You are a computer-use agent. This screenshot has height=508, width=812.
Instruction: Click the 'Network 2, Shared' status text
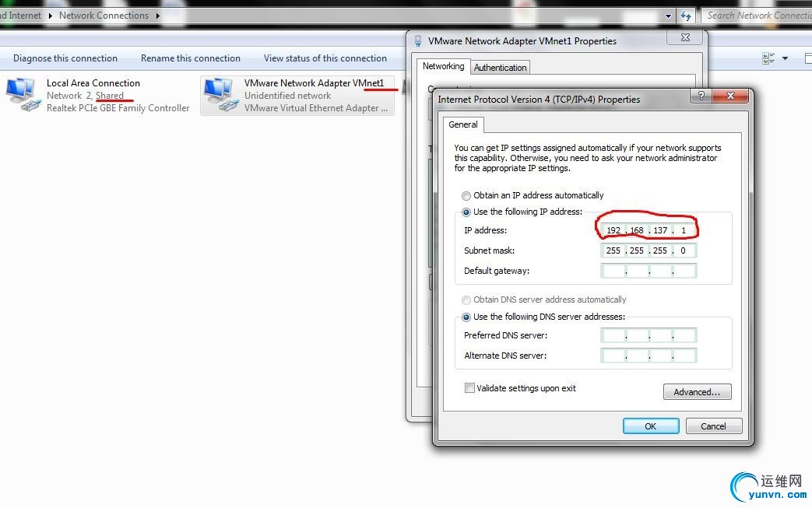pos(85,96)
